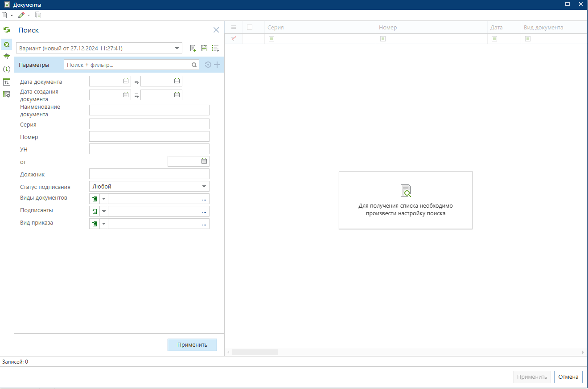Click the add new variant icon
Viewport: 588px width, 389px height.
(x=193, y=48)
